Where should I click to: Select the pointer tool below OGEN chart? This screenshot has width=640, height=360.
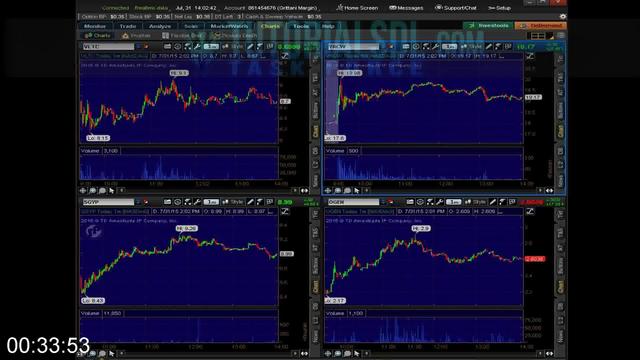coord(357,353)
